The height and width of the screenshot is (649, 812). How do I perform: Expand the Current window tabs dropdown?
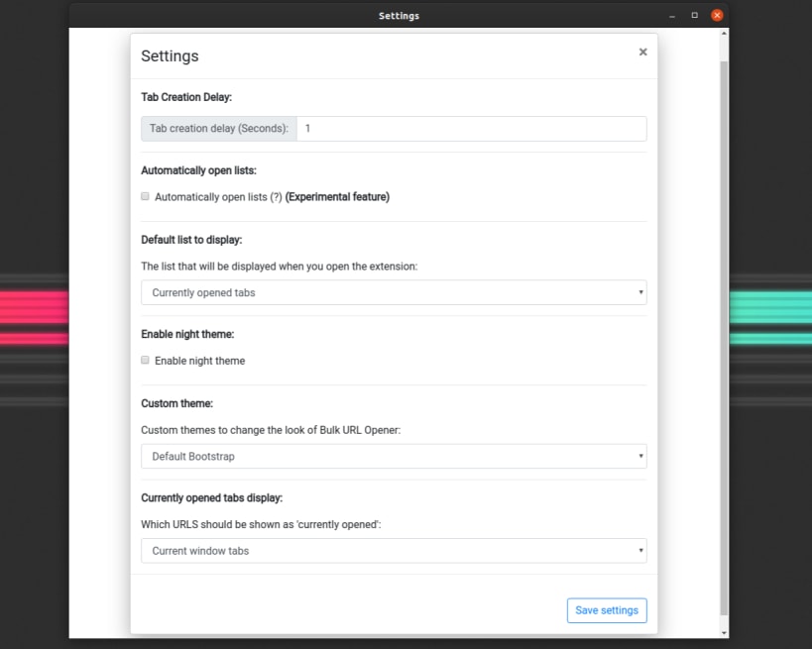pos(394,551)
